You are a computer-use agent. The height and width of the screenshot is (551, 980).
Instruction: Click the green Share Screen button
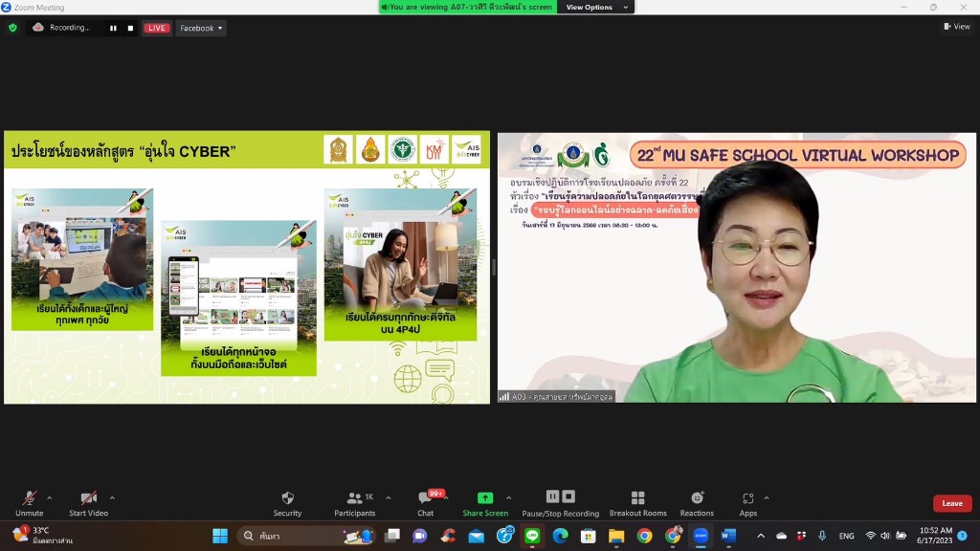pyautogui.click(x=485, y=503)
